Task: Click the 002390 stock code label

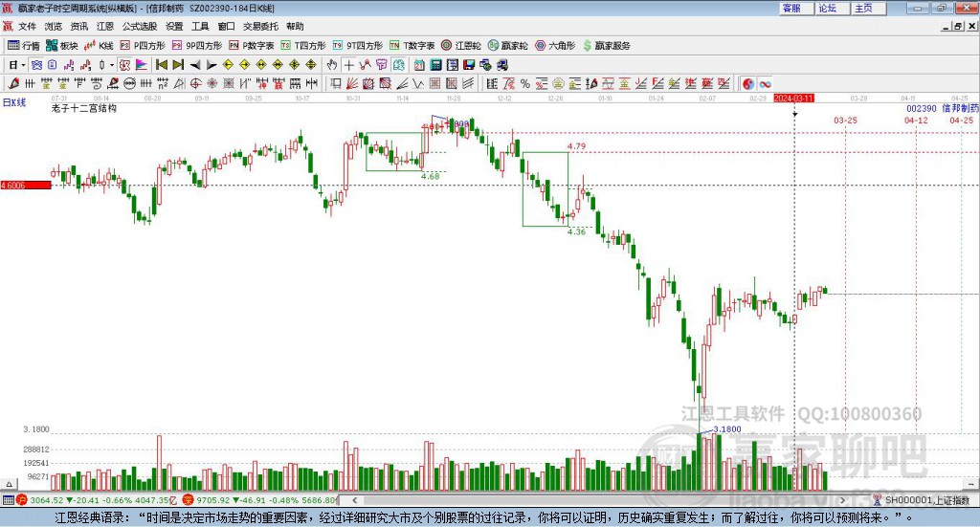Action: [x=922, y=109]
